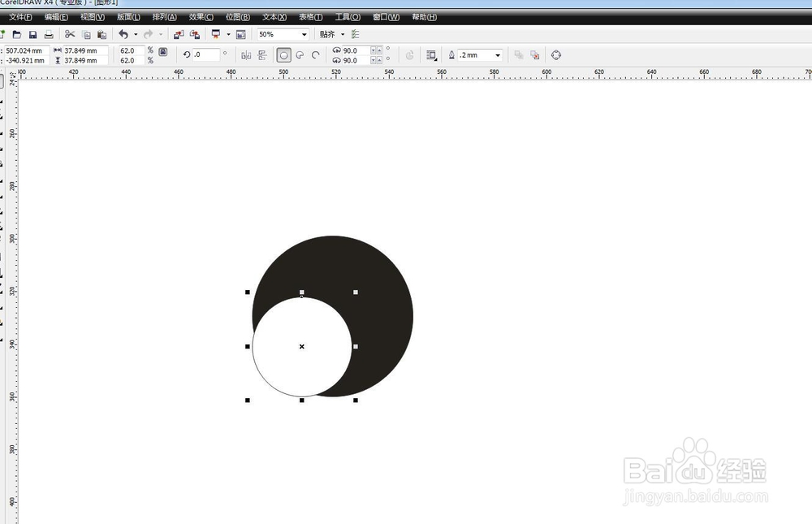Increase ending angle with up spinner
812x524 pixels.
point(379,61)
